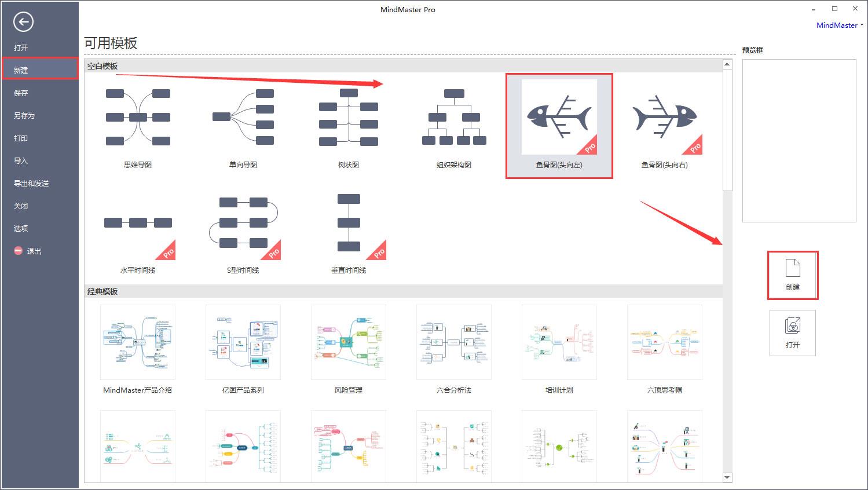Select the 思维导图 blank template icon
Image resolution: width=868 pixels, height=490 pixels.
click(x=138, y=117)
